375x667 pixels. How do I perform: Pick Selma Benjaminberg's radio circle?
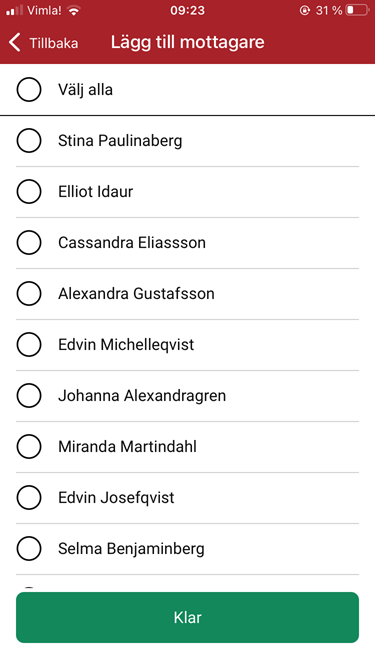pyautogui.click(x=29, y=549)
